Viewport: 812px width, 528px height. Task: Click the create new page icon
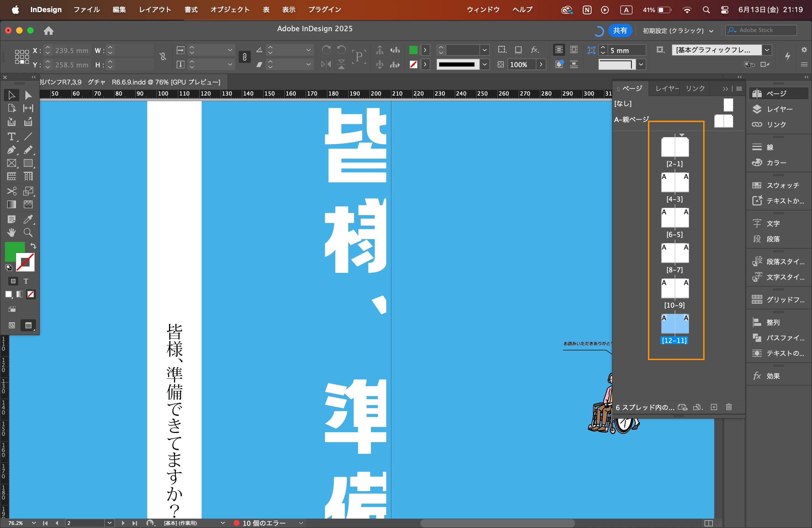tap(714, 407)
